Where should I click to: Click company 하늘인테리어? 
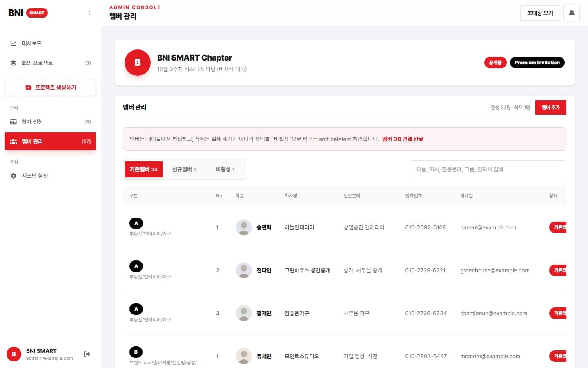299,227
